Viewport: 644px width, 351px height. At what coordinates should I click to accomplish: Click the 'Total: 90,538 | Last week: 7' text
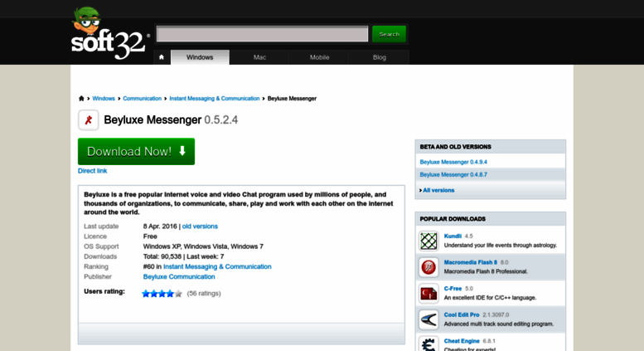(x=184, y=256)
